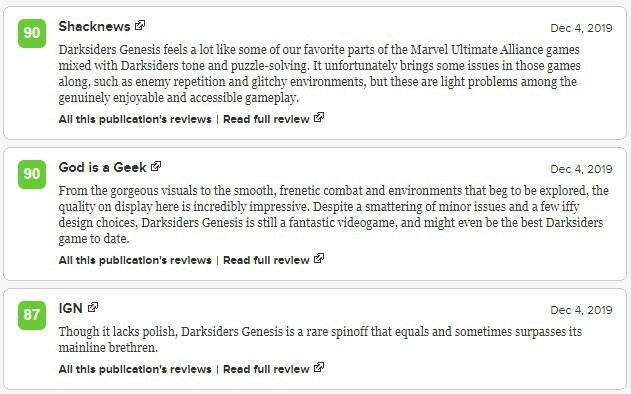This screenshot has width=631, height=394.
Task: Click external icon after IGN Read full review
Action: (x=319, y=367)
